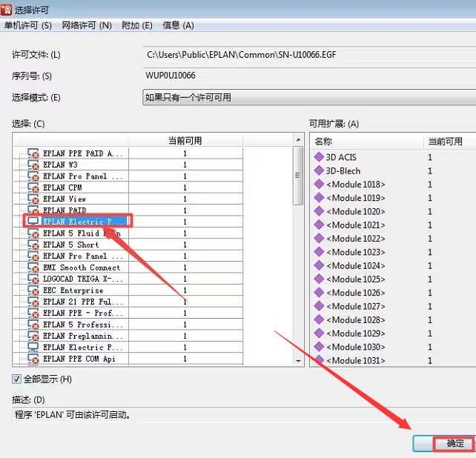This screenshot has width=476, height=458.
Task: Click the diamond icon for Module 1030
Action: click(319, 347)
